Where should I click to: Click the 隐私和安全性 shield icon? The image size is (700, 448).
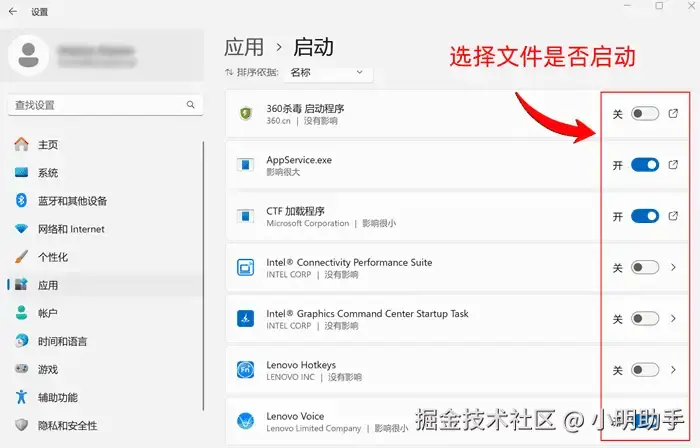coord(21,425)
